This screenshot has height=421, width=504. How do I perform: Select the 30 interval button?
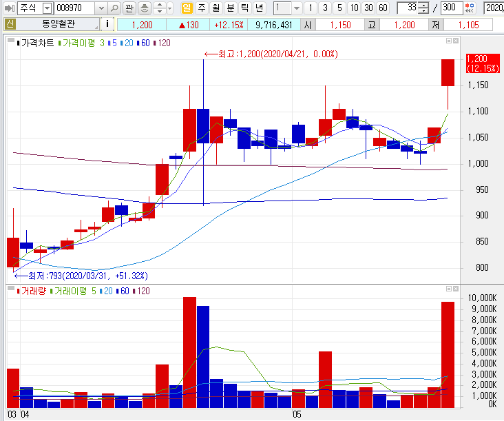(x=368, y=8)
